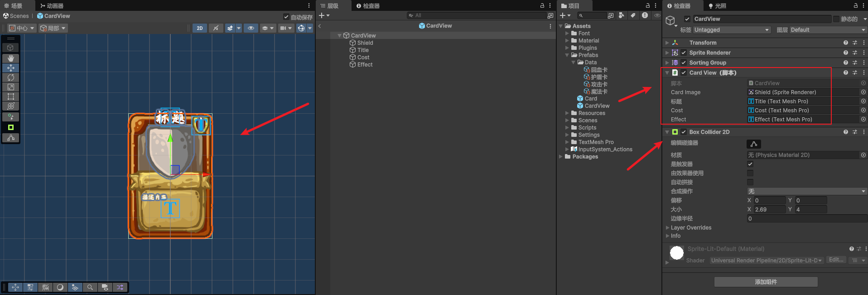Select the Rect tool in Scene toolbar
868x295 pixels.
click(11, 97)
